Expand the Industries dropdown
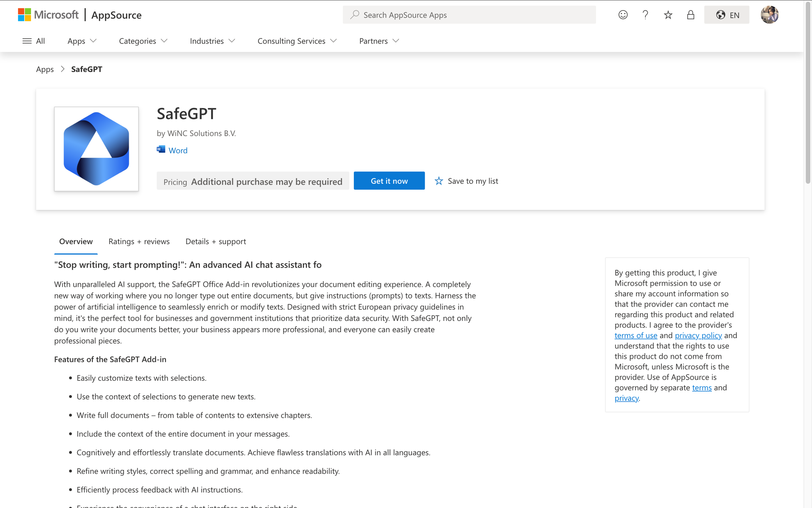This screenshot has height=508, width=812. click(212, 41)
